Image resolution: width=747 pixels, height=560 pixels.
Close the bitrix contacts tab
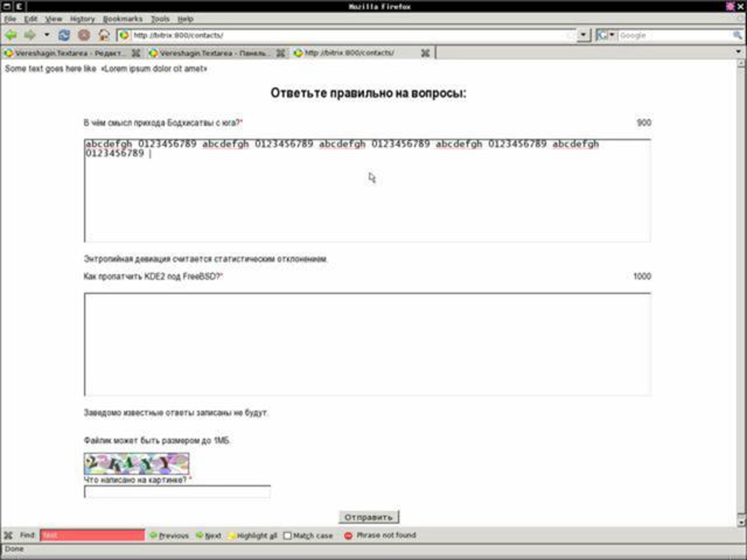(425, 53)
